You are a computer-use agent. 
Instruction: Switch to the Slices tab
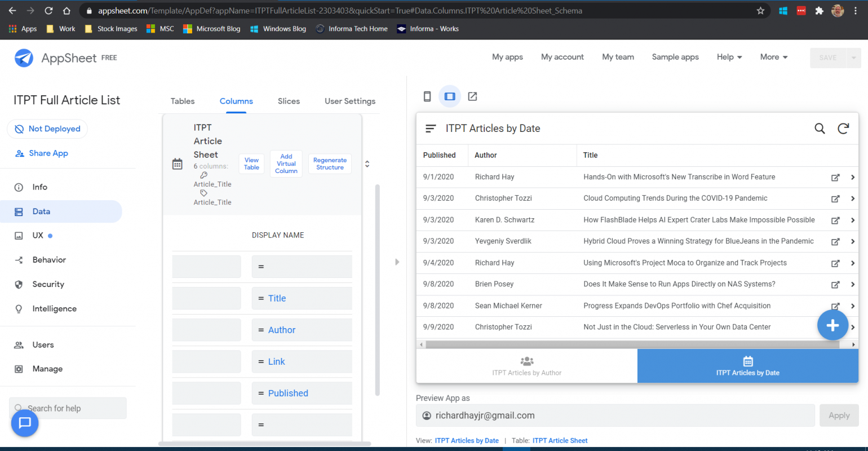tap(289, 101)
